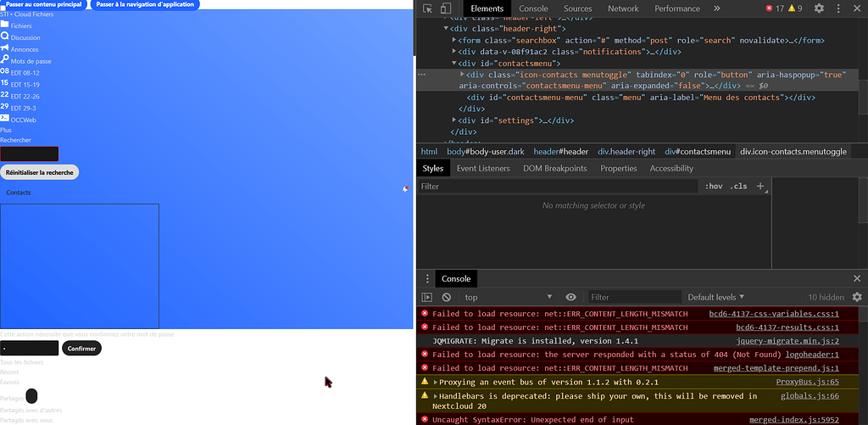
Task: Open the Properties tab
Action: pyautogui.click(x=618, y=169)
